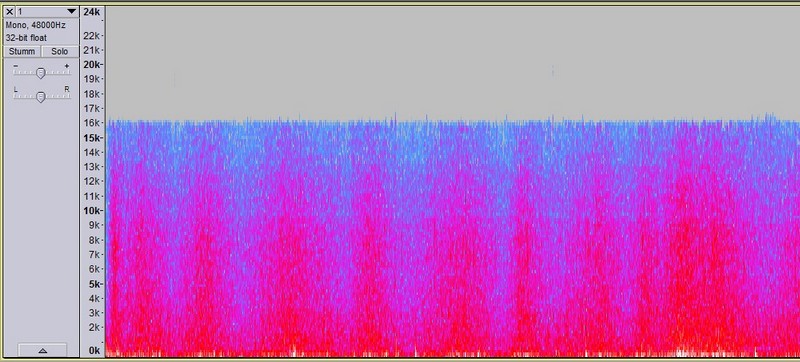Image resolution: width=800 pixels, height=362 pixels.
Task: Click the R label on the pan slider
Action: [66, 89]
